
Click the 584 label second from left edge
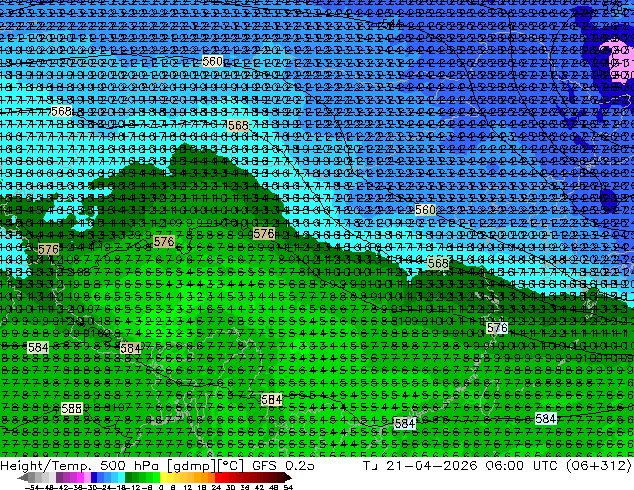(131, 348)
